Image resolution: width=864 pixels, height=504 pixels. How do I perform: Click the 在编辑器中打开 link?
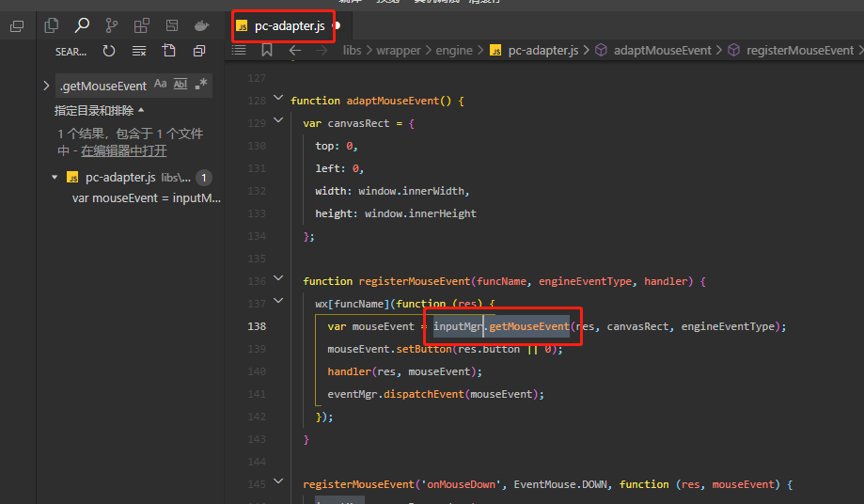tap(124, 151)
